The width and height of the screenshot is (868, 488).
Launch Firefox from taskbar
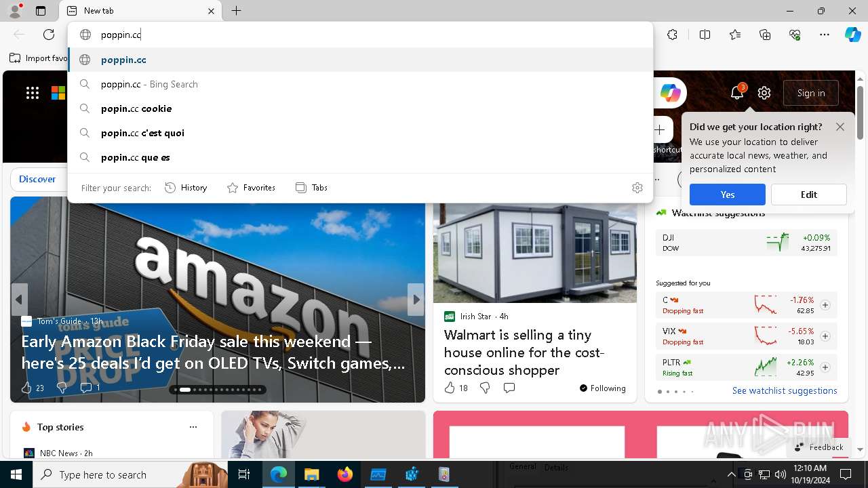(x=344, y=474)
